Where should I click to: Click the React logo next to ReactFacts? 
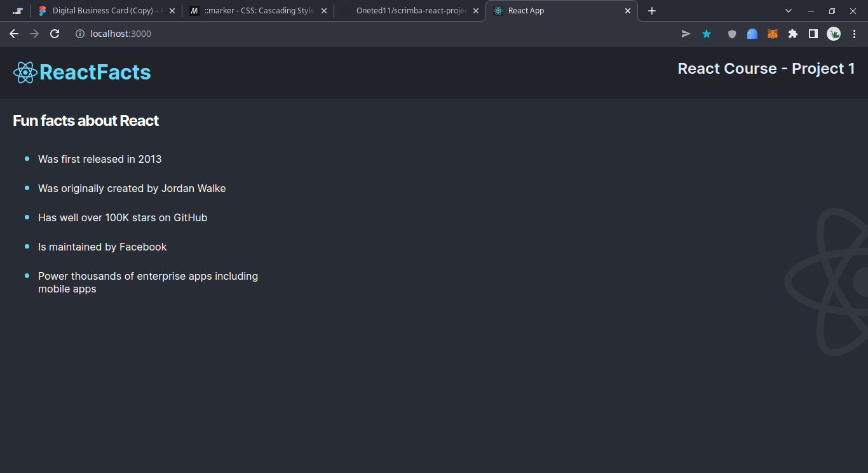pos(25,72)
